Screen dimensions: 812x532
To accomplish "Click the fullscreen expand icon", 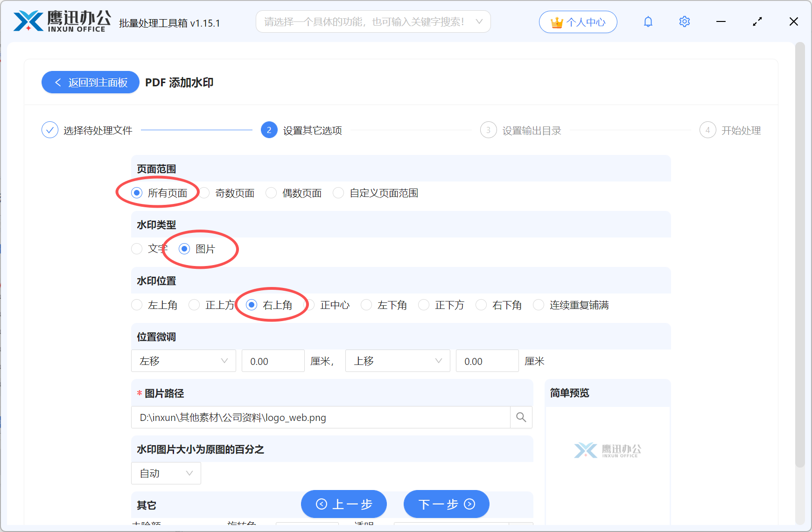I will [757, 21].
